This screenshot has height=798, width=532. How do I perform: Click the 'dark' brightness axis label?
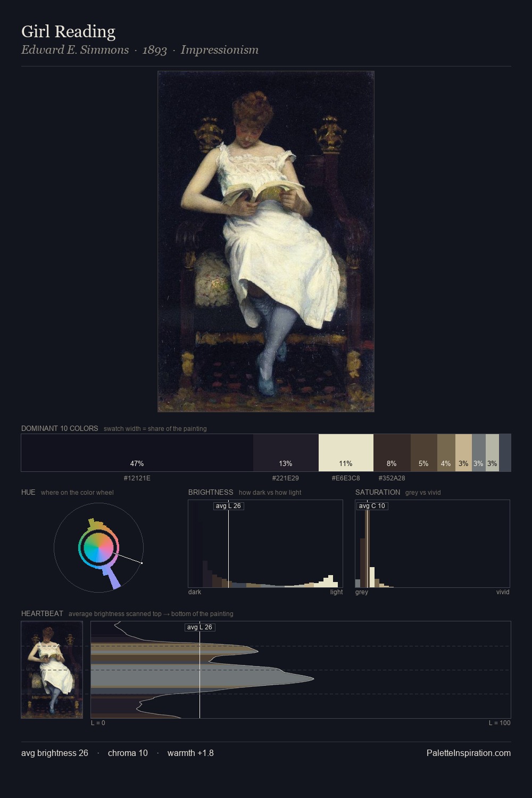(x=195, y=592)
